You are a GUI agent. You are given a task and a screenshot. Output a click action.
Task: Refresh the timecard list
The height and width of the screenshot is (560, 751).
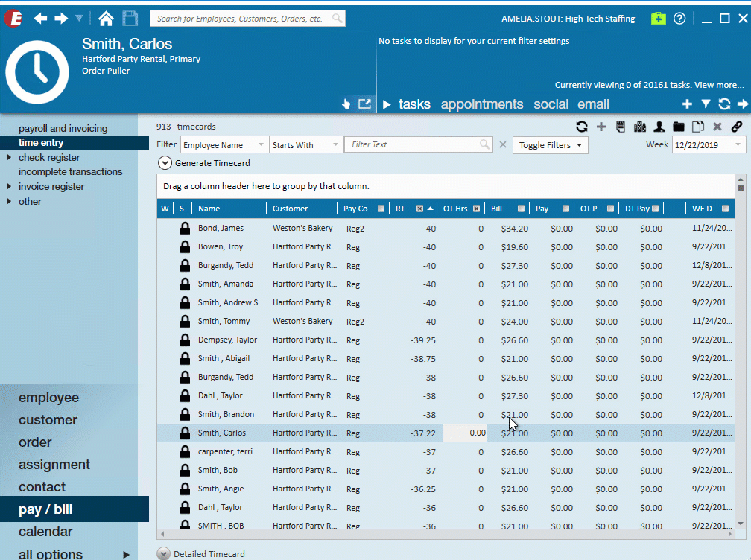point(582,127)
